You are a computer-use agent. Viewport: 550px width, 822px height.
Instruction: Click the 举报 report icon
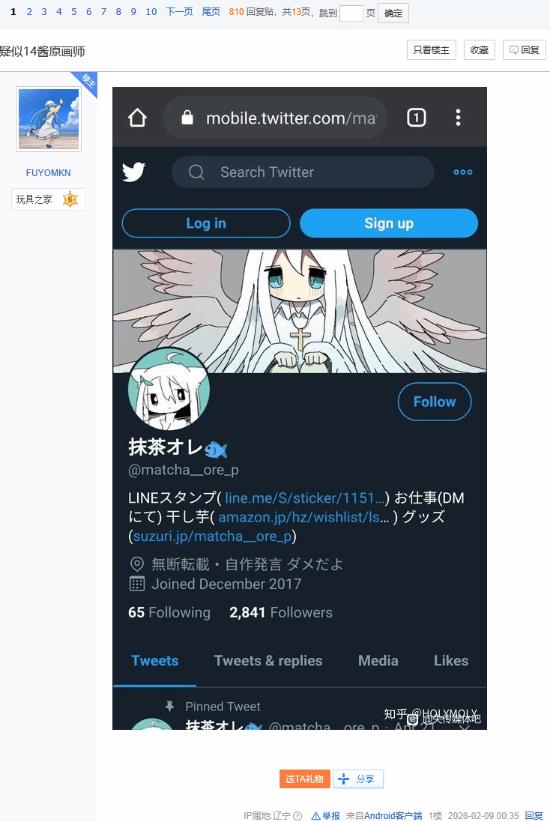pos(316,816)
